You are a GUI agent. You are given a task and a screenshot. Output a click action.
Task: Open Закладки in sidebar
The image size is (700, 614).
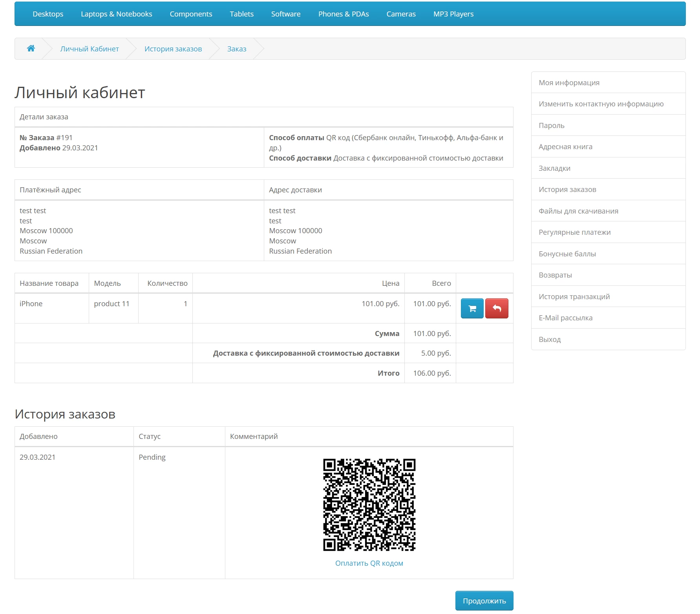pyautogui.click(x=608, y=168)
